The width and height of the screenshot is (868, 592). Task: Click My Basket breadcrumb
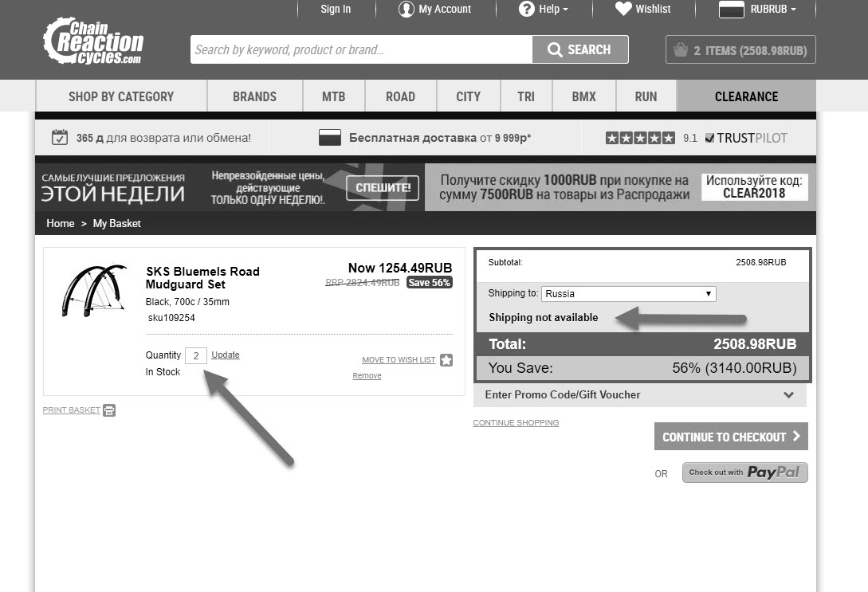click(117, 224)
